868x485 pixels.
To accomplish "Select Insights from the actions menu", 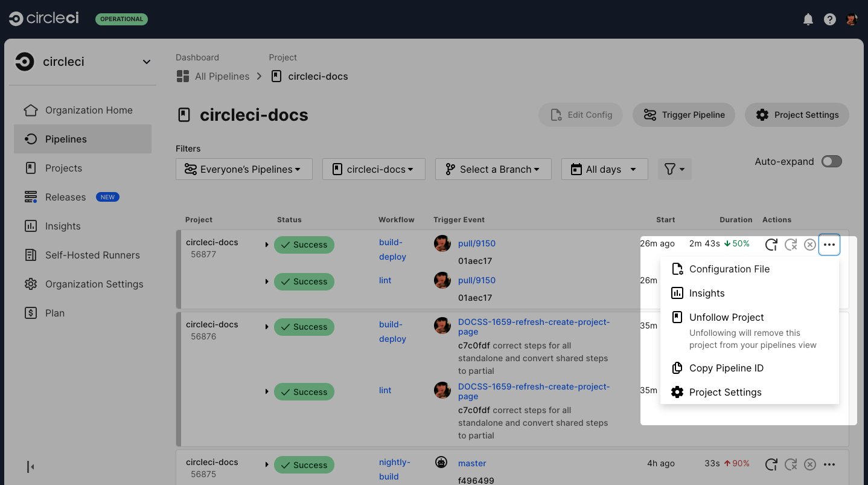I will pyautogui.click(x=750, y=293).
